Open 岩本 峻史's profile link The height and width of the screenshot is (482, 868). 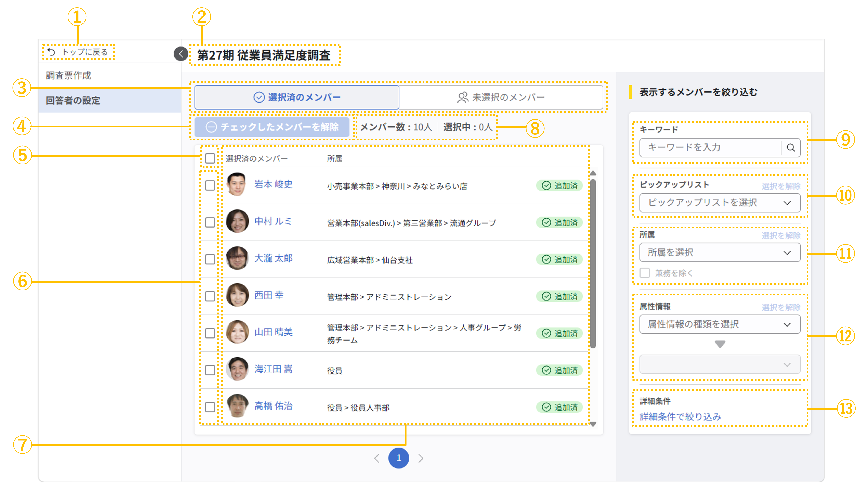click(x=273, y=184)
